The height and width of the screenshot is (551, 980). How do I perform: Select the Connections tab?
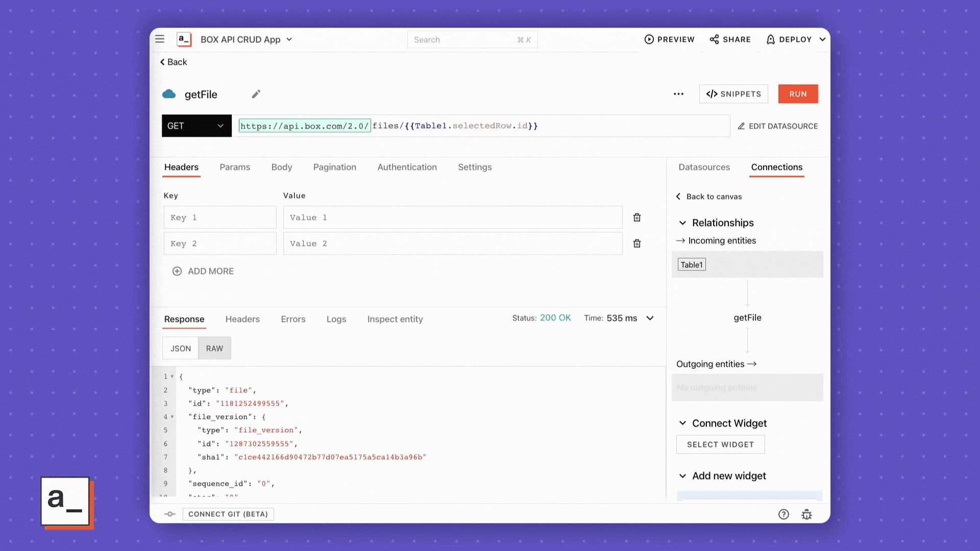776,167
